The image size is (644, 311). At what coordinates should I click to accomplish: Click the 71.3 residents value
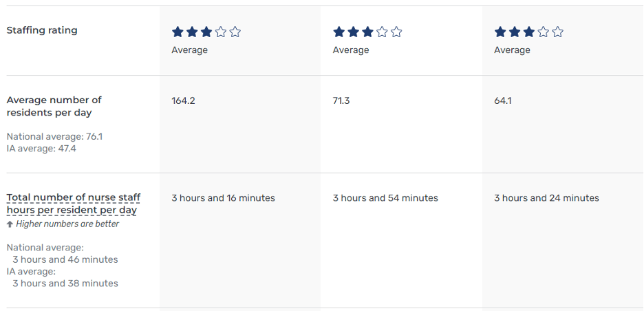pyautogui.click(x=341, y=100)
